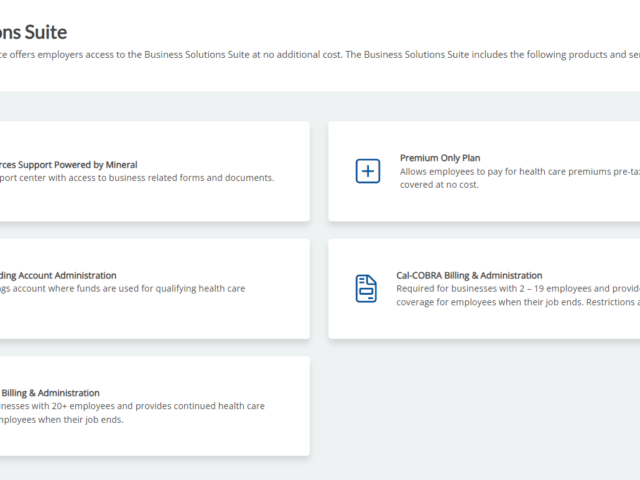640x480 pixels.
Task: Click the Account Administration card heading
Action: (58, 276)
